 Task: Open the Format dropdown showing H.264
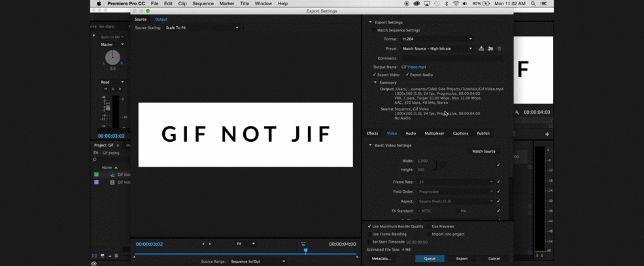pos(437,39)
